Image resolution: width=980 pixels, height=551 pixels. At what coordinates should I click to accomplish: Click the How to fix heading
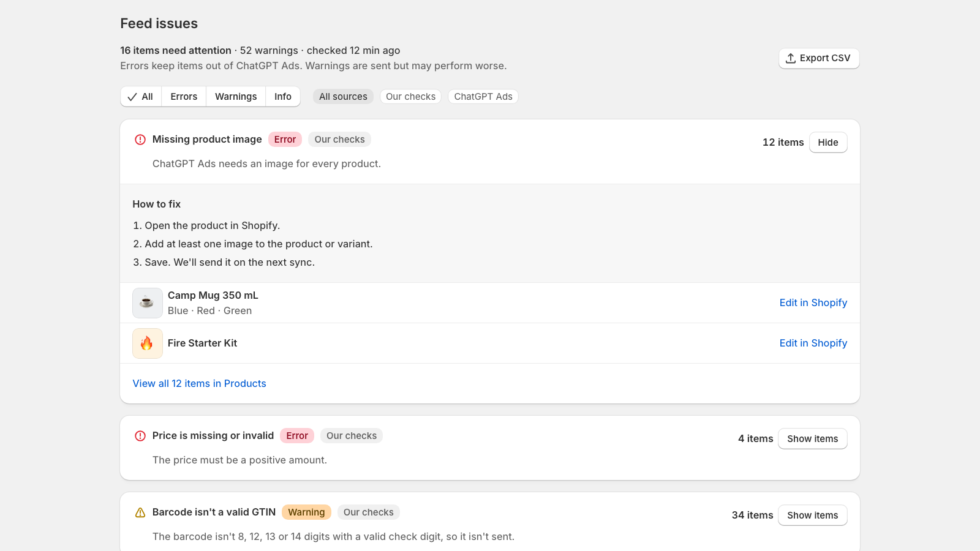[156, 204]
